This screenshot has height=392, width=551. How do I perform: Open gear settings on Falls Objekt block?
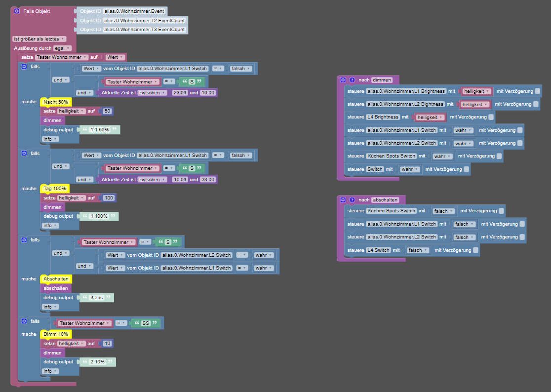(16, 11)
